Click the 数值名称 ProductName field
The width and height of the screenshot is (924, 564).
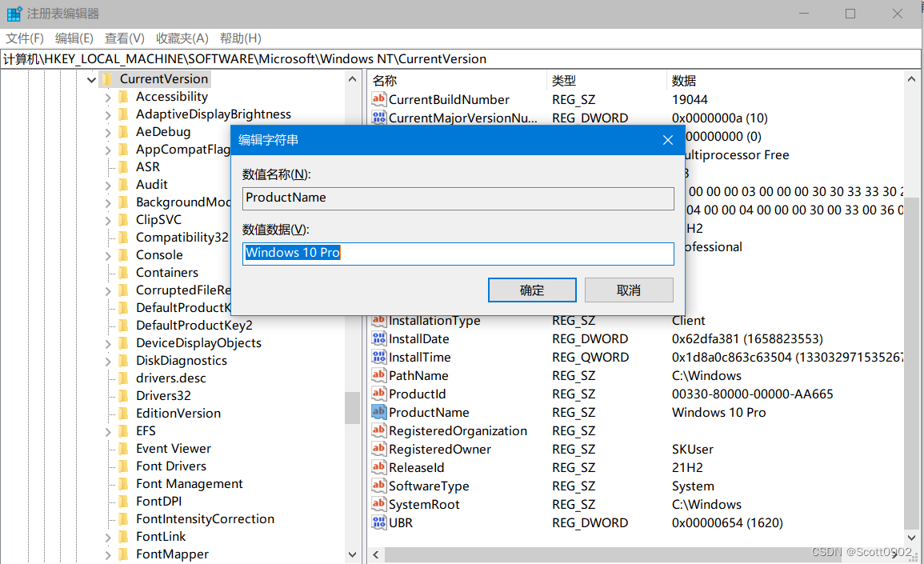pos(458,198)
